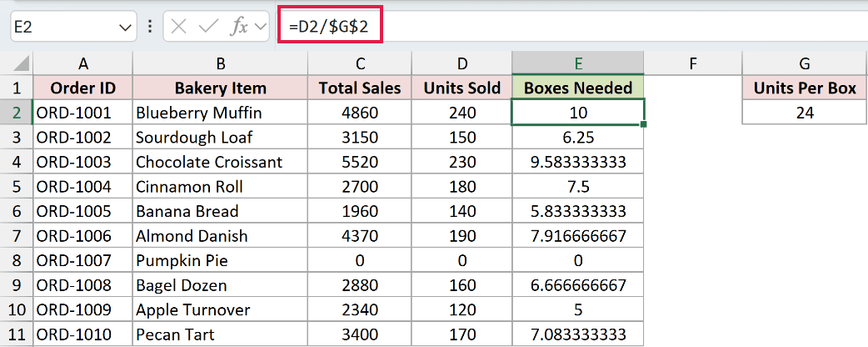
Task: Select the Total Sales value 5520
Action: 361,162
